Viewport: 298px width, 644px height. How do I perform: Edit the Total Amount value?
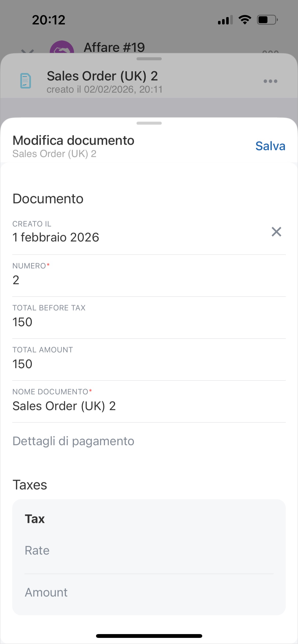tap(149, 364)
